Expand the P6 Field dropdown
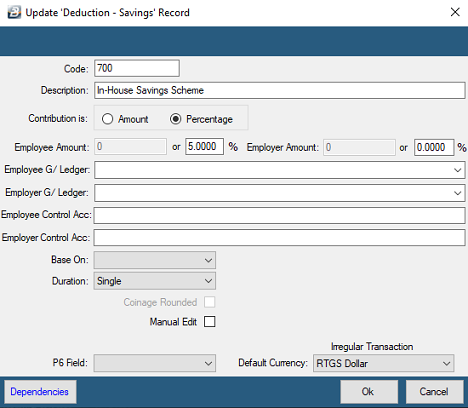The width and height of the screenshot is (468, 408). (155, 363)
